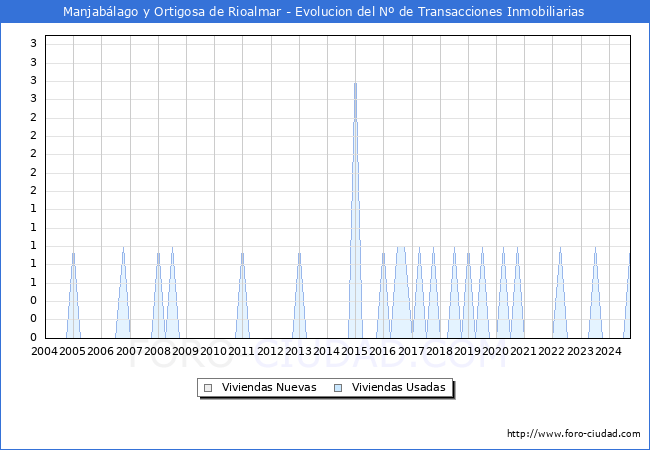Click the 2011 x-axis label
The width and height of the screenshot is (650, 450).
coord(242,351)
